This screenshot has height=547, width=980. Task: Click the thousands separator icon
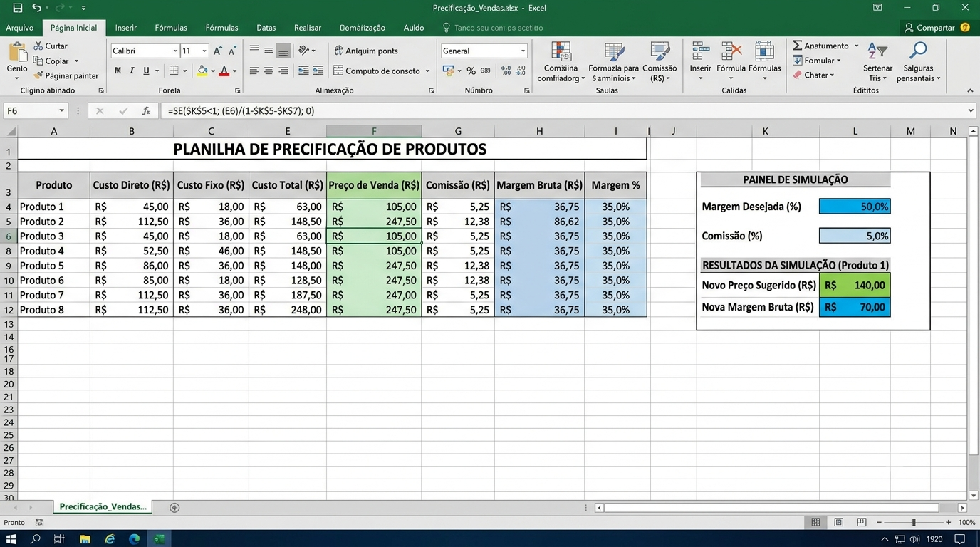pyautogui.click(x=486, y=71)
